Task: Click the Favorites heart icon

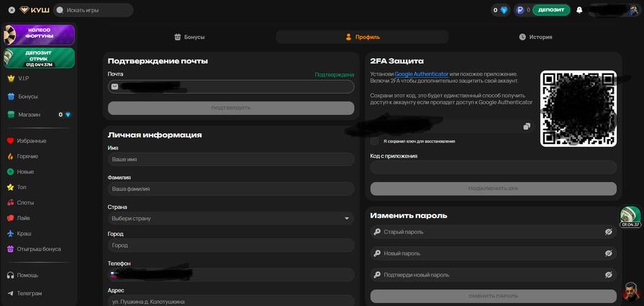Action: click(11, 140)
